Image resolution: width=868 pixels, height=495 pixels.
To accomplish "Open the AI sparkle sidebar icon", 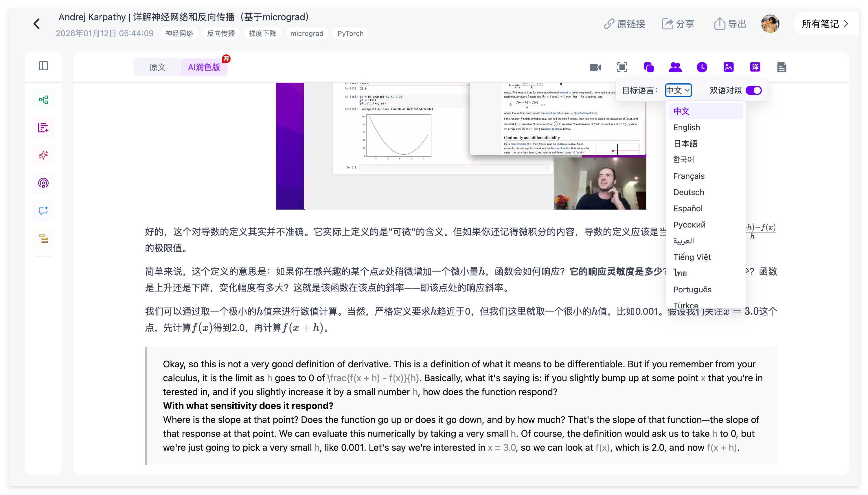I will coord(43,155).
